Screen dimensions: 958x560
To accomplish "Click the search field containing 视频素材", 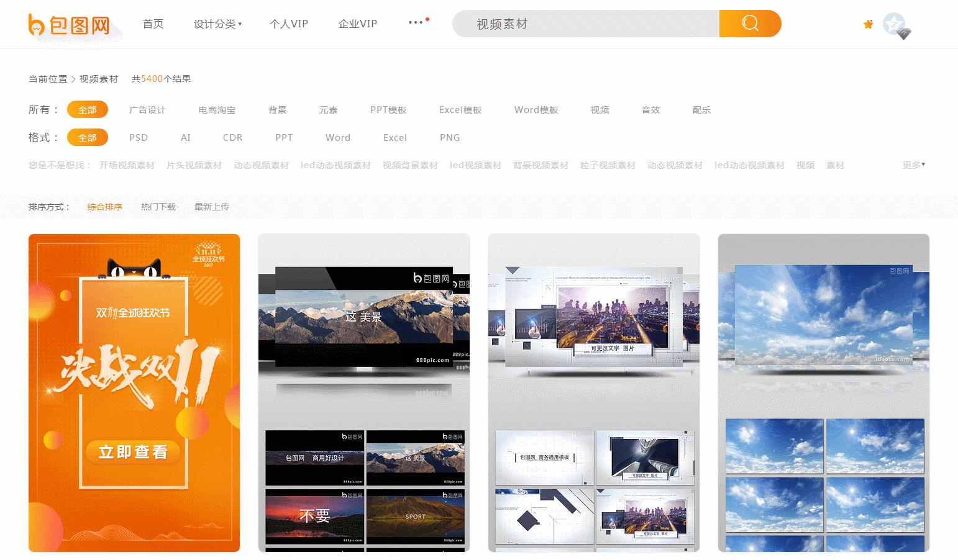I will tap(586, 24).
